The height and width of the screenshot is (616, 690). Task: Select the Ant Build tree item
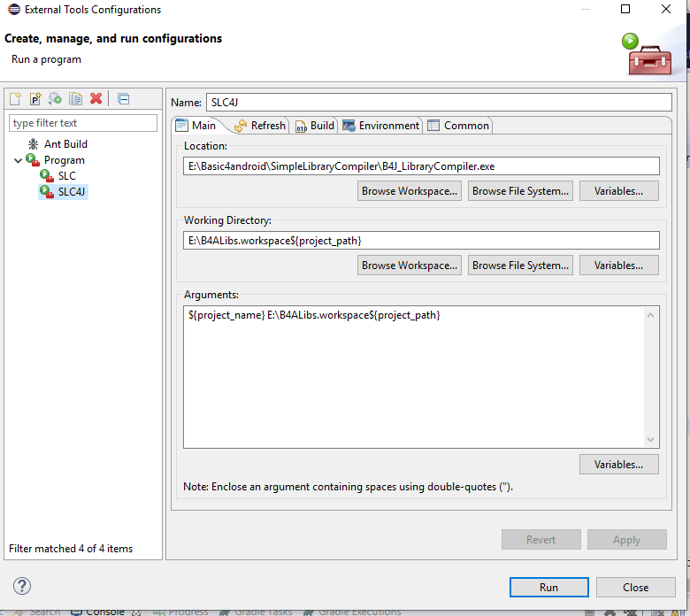point(65,144)
